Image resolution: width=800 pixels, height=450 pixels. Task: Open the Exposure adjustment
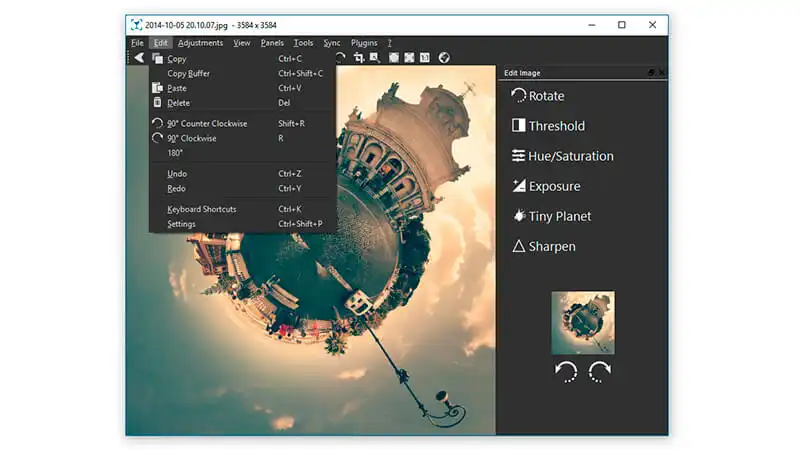coord(546,186)
